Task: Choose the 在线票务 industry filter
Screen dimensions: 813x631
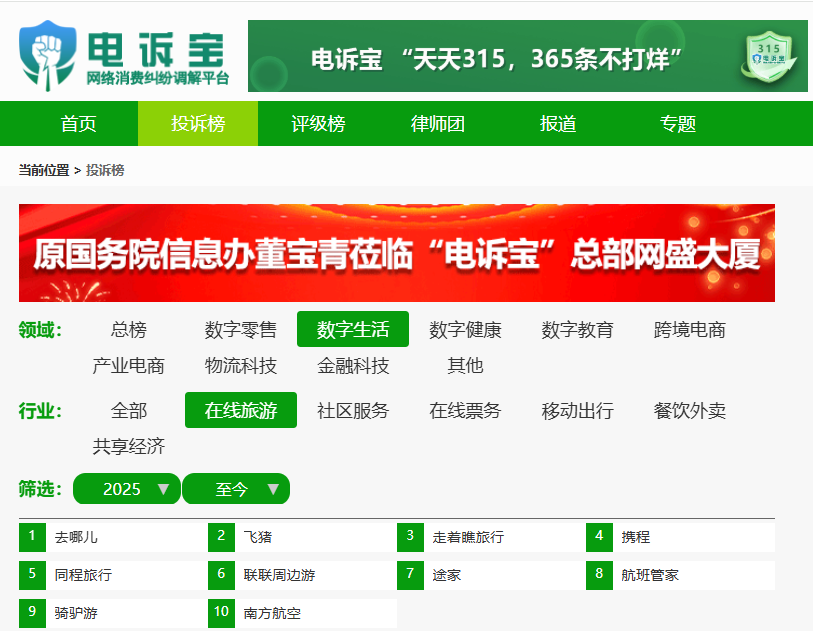Action: pyautogui.click(x=465, y=410)
